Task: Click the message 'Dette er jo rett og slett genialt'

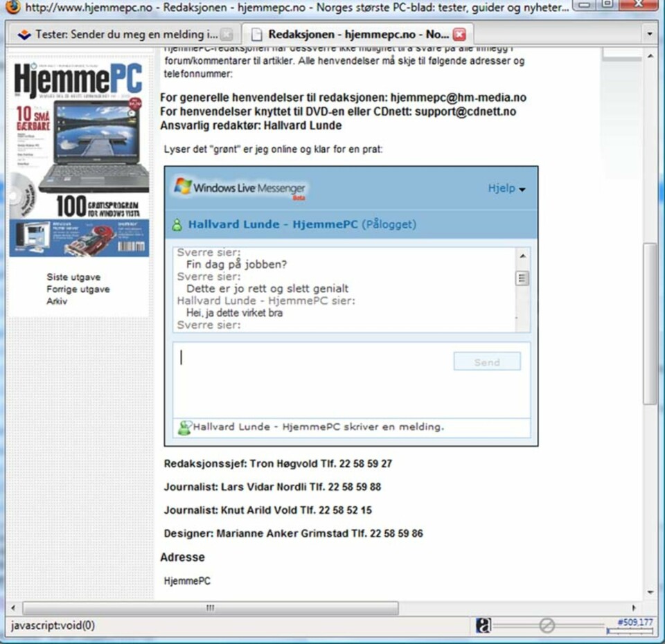Action: tap(267, 289)
